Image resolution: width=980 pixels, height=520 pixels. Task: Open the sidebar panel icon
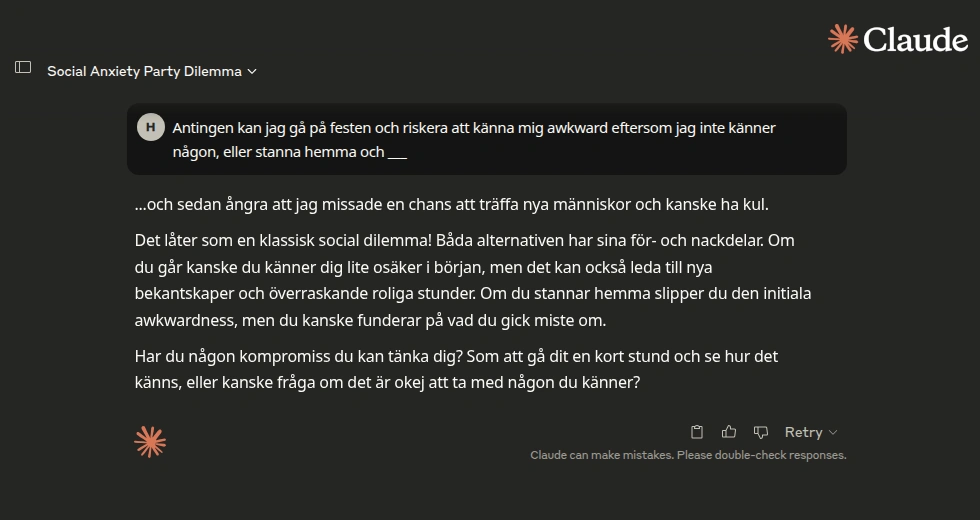point(23,67)
